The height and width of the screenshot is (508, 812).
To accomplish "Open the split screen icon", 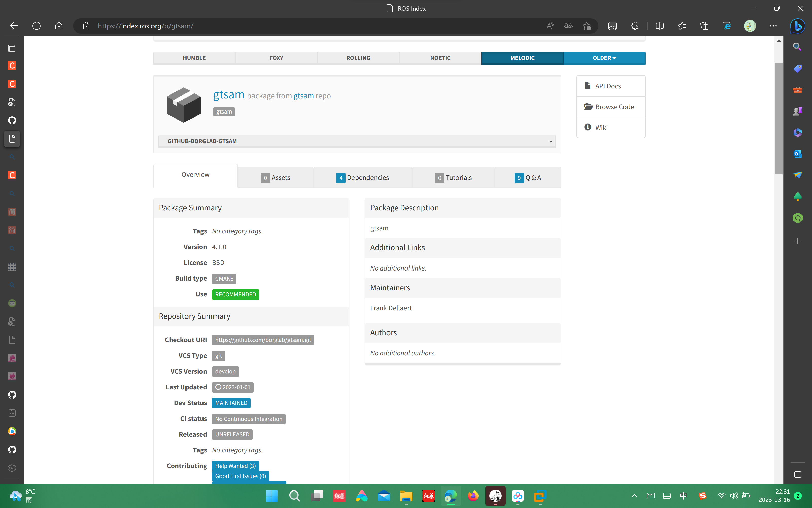I will (x=659, y=26).
